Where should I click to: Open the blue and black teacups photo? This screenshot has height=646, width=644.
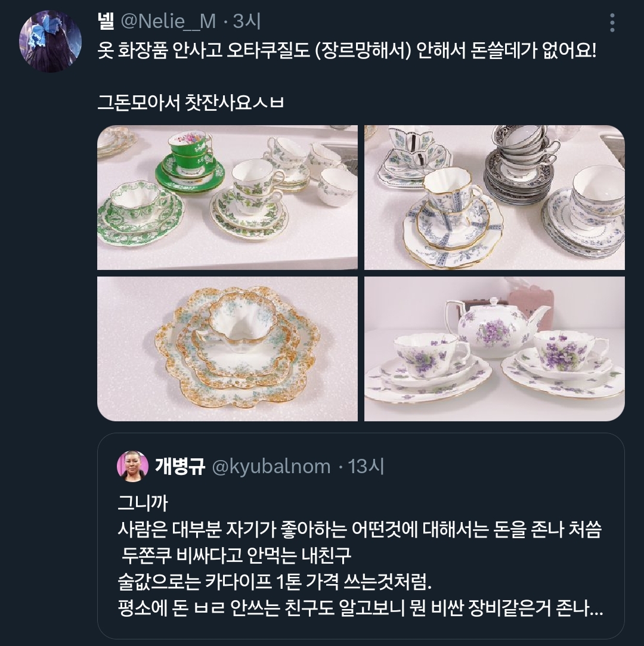coord(494,197)
